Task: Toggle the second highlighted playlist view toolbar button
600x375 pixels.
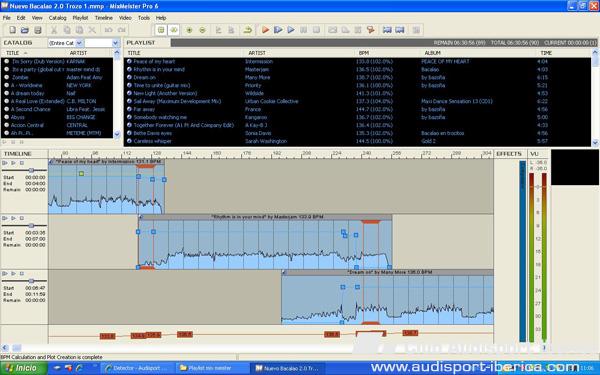Action: click(x=174, y=30)
